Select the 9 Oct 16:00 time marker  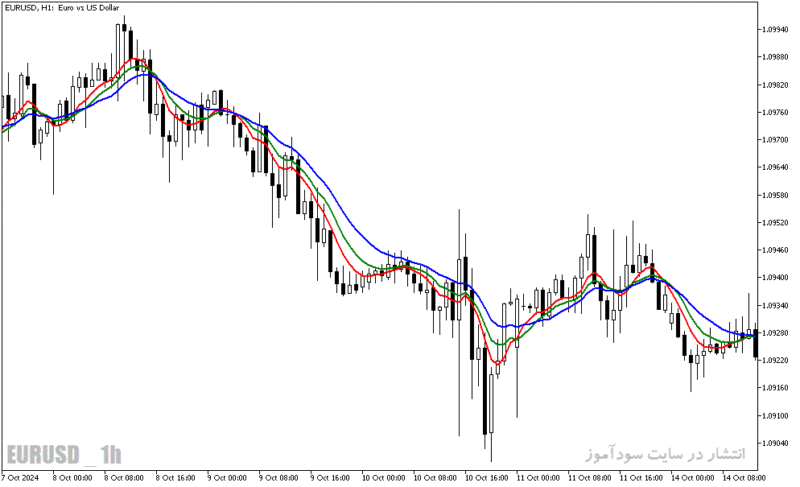[x=330, y=478]
